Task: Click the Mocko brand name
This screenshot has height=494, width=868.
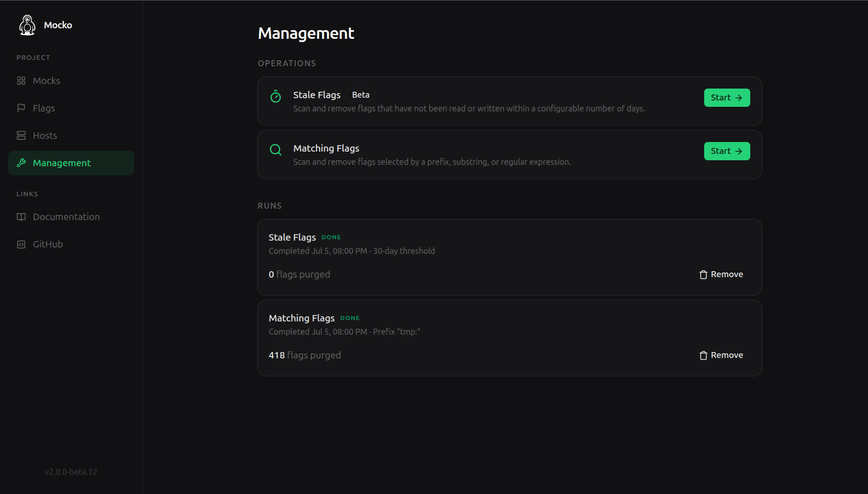Action: point(58,25)
